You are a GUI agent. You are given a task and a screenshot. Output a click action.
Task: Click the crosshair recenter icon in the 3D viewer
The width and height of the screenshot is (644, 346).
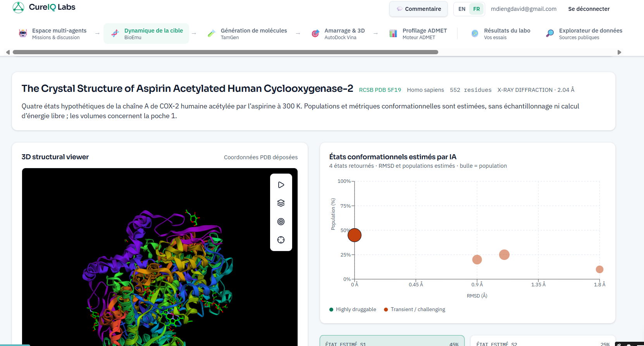(x=281, y=240)
